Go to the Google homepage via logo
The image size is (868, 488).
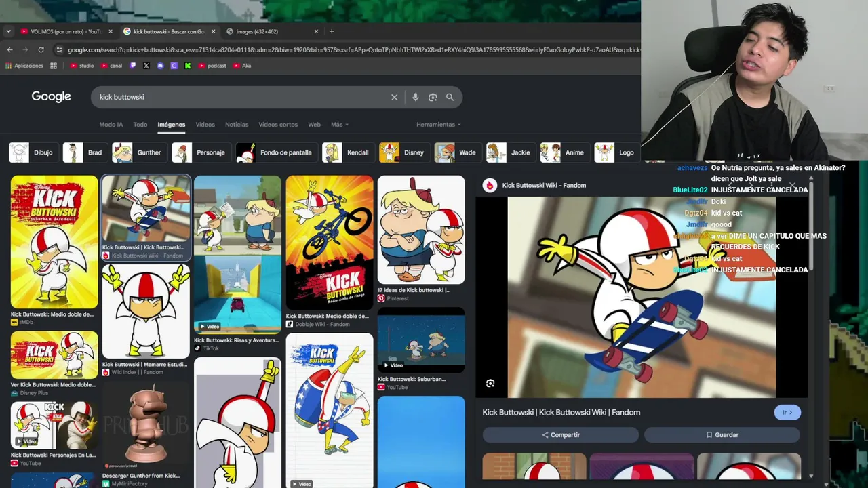[x=51, y=97]
